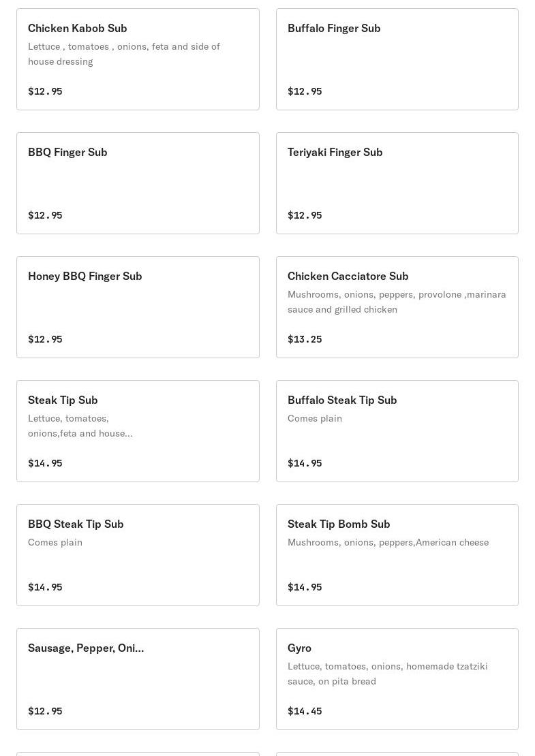Click the Gyro tzatziki sauce description
The height and width of the screenshot is (756, 535).
[x=387, y=674]
